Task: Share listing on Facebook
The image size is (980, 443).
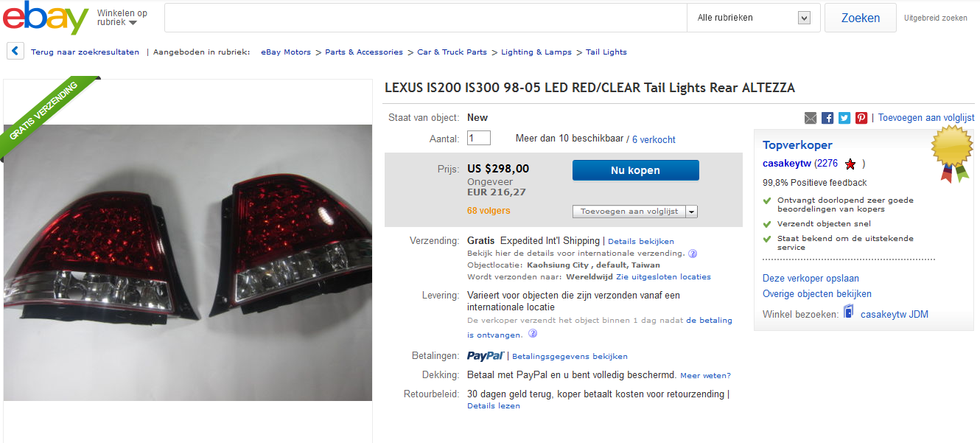Action: (827, 118)
